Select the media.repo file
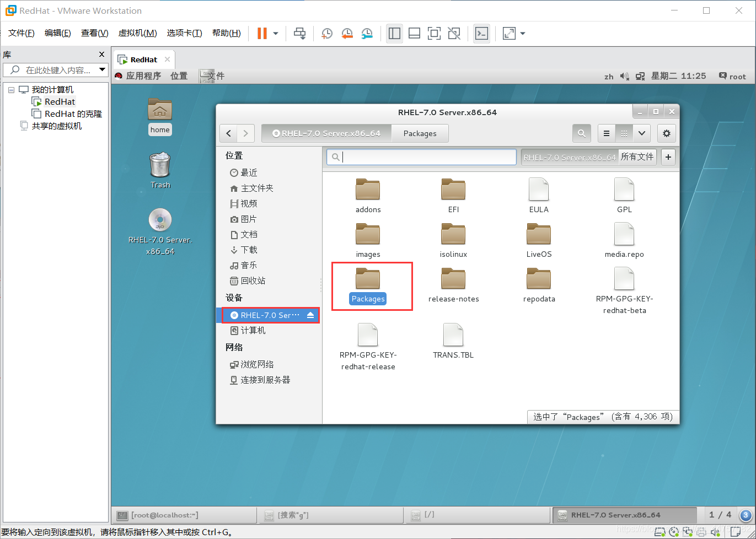Screen dimensions: 756x539 point(624,241)
